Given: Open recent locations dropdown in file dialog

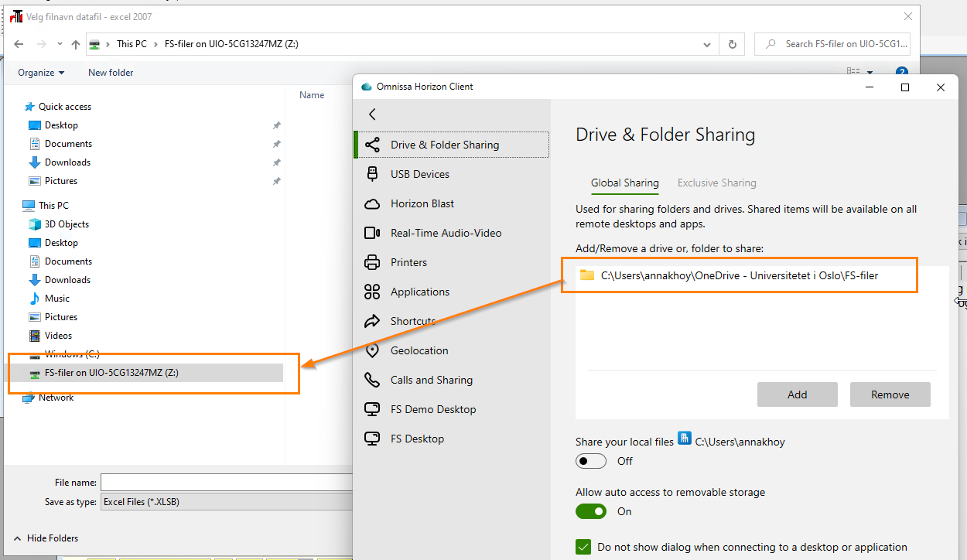Looking at the screenshot, I should point(58,45).
